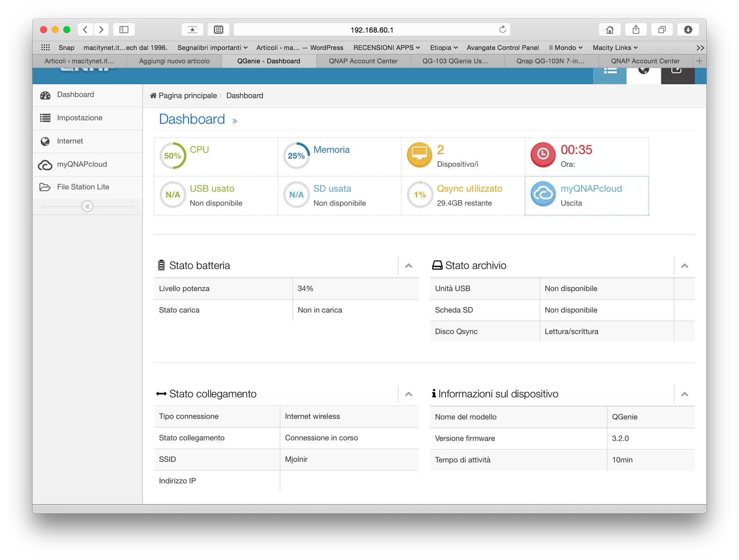Open Internet in the sidebar
This screenshot has height=560, width=739.
[x=87, y=141]
